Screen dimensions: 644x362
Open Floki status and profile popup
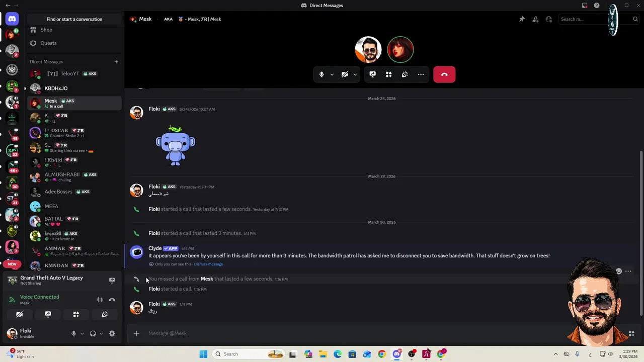click(35, 333)
